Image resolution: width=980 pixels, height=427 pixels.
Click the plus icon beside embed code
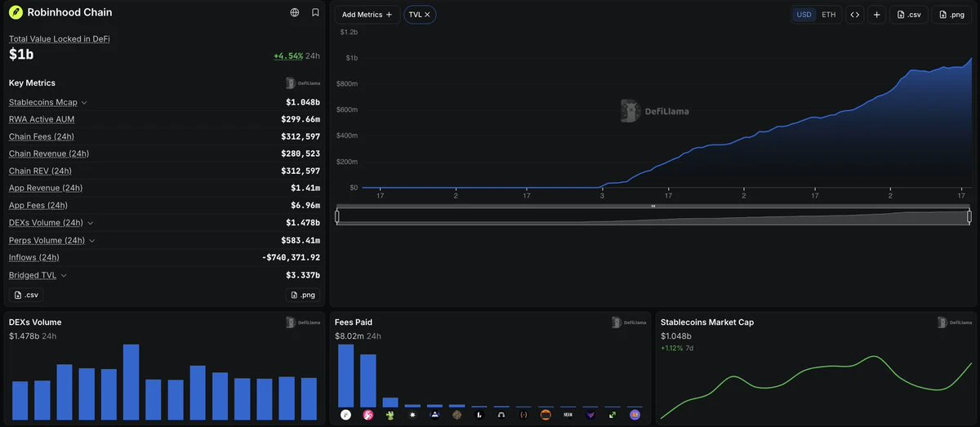click(x=876, y=15)
